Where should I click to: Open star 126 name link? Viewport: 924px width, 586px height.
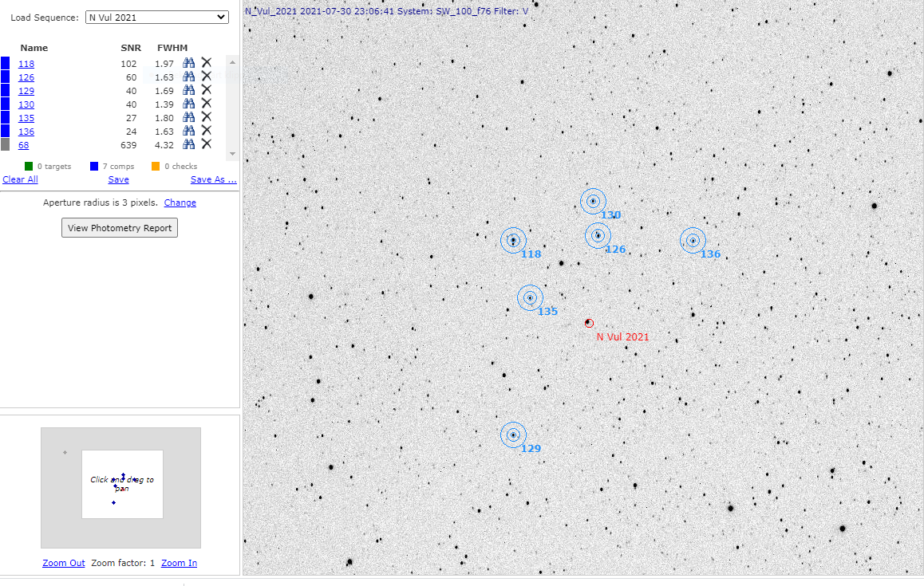coord(26,77)
